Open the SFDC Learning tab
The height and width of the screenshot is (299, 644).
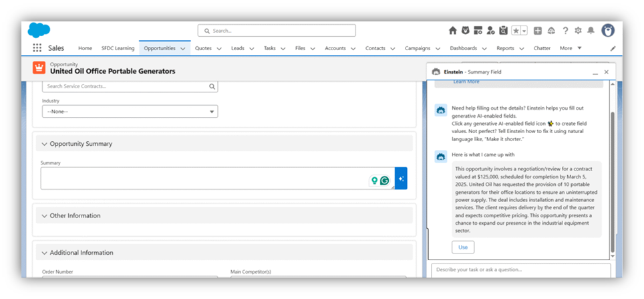pyautogui.click(x=118, y=48)
